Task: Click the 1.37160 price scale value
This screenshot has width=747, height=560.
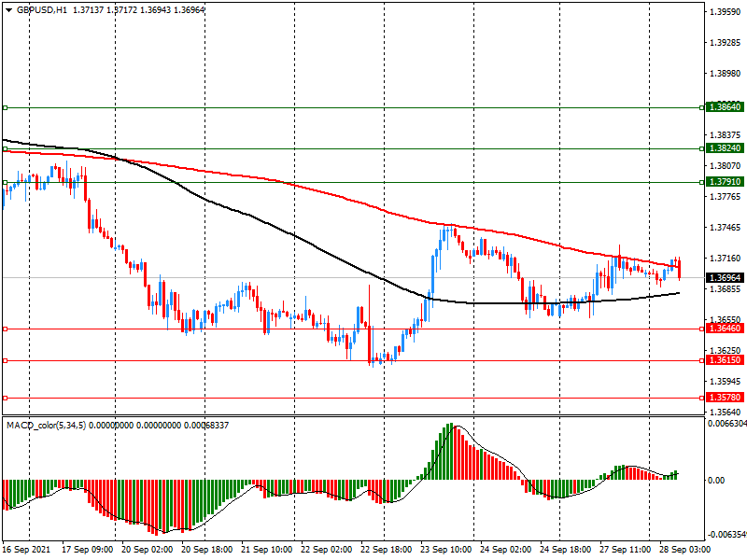Action: 726,259
